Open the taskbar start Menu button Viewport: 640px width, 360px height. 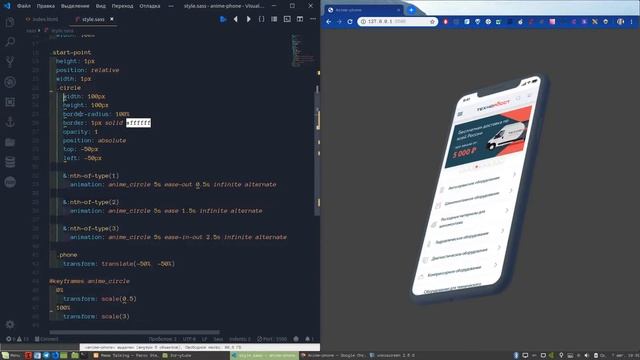pos(11,356)
